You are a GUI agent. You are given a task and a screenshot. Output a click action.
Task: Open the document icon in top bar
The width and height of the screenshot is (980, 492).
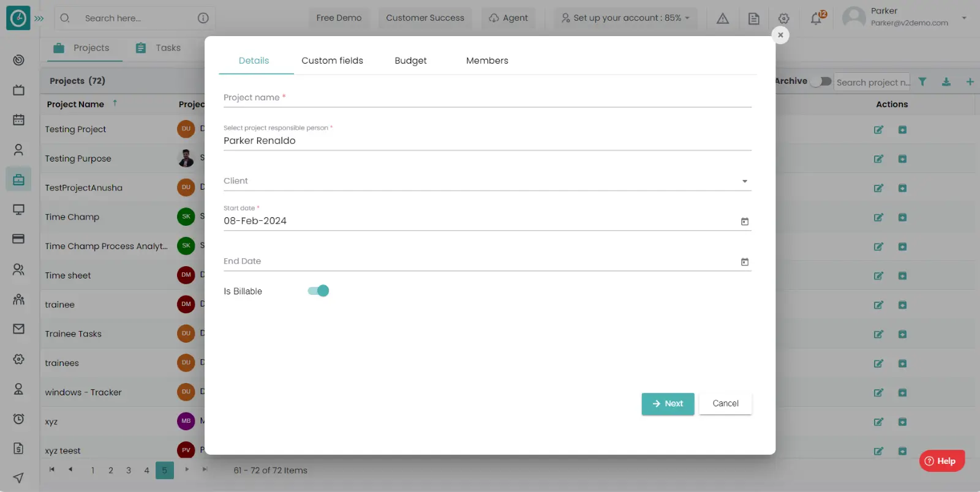click(x=754, y=18)
